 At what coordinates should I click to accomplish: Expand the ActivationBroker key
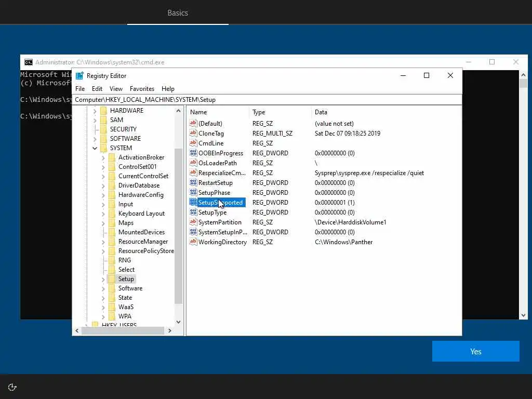point(103,157)
